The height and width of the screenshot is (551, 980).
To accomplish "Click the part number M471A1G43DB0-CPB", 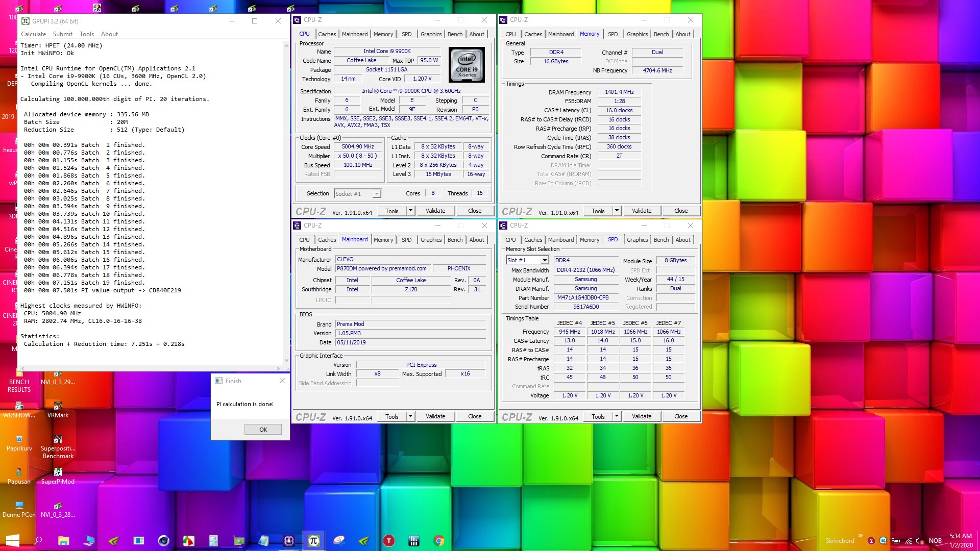I will click(x=585, y=298).
